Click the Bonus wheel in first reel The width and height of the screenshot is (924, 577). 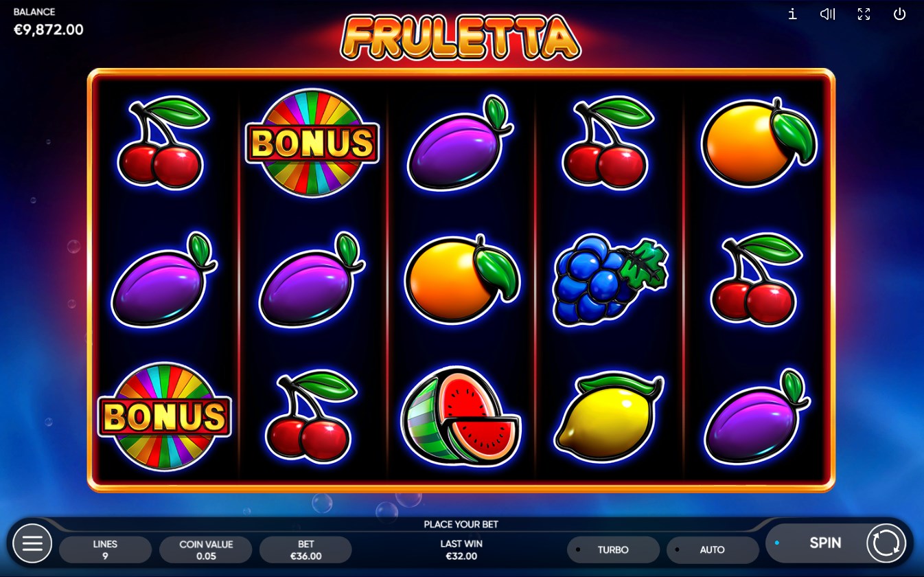pyautogui.click(x=165, y=416)
